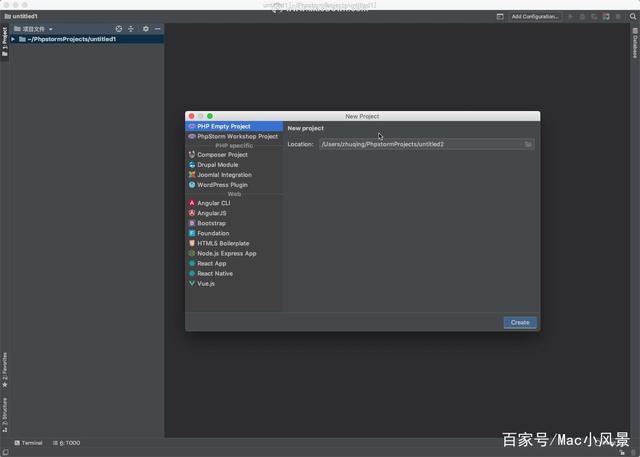Collapse all in Project panel

coord(131,29)
